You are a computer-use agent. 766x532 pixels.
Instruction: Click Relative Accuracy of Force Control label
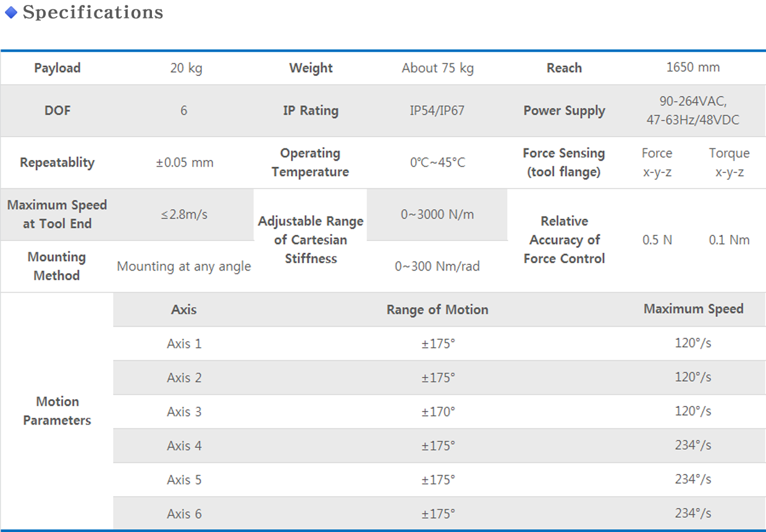(564, 240)
